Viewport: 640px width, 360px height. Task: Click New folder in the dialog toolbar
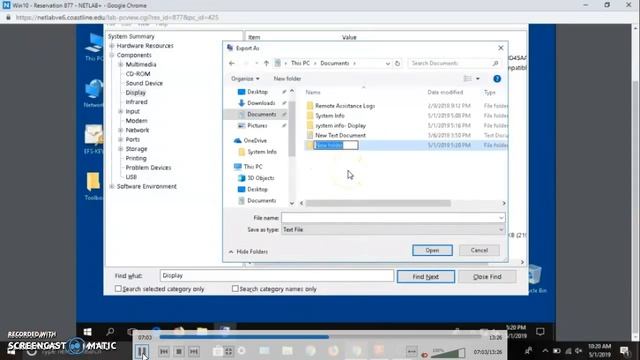coord(287,79)
